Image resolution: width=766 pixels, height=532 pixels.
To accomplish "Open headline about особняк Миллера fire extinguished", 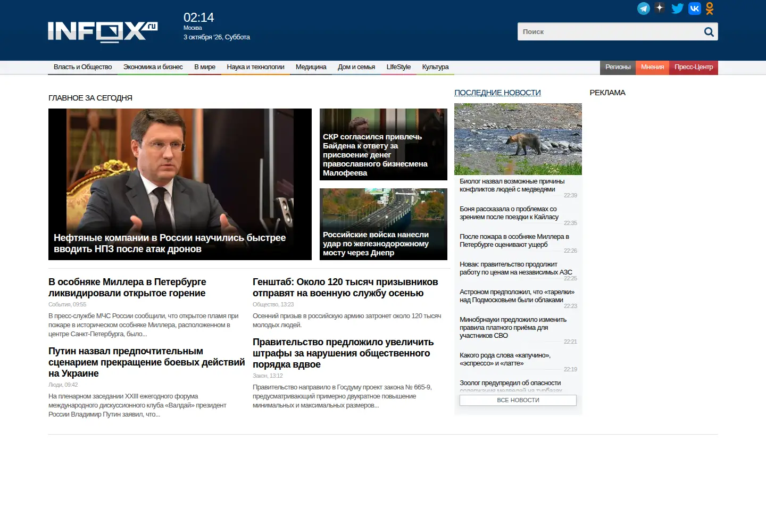I will [127, 287].
